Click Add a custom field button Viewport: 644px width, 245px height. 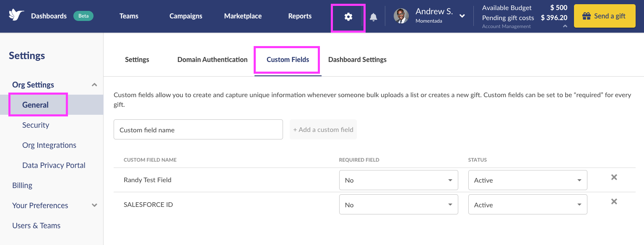coord(323,129)
